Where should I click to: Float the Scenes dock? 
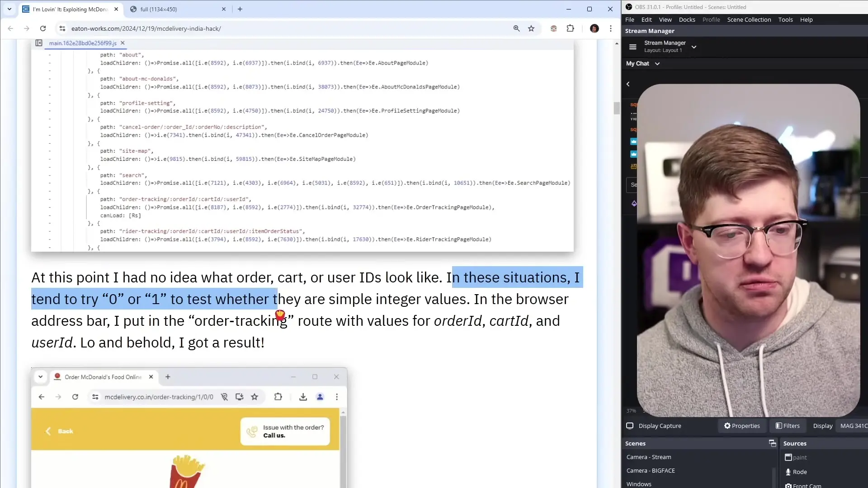[x=772, y=443]
